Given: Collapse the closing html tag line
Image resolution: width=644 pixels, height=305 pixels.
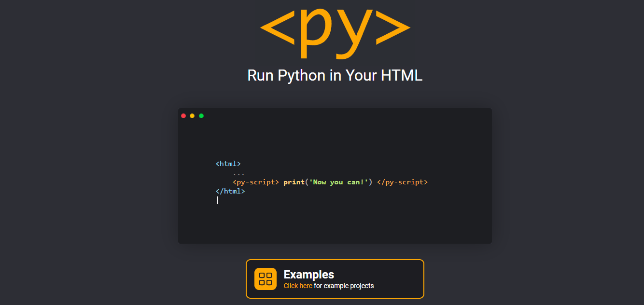Looking at the screenshot, I should click(230, 191).
